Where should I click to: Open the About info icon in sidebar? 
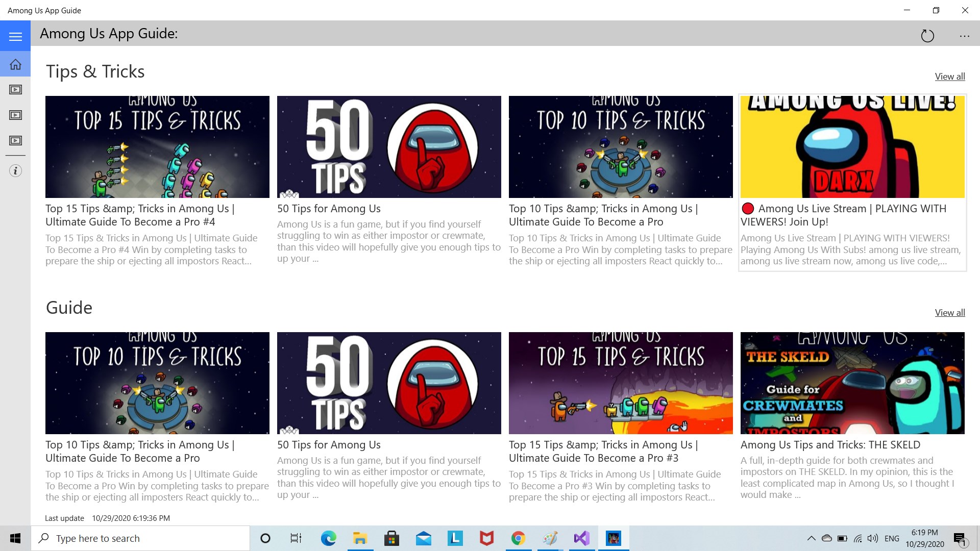pyautogui.click(x=15, y=171)
